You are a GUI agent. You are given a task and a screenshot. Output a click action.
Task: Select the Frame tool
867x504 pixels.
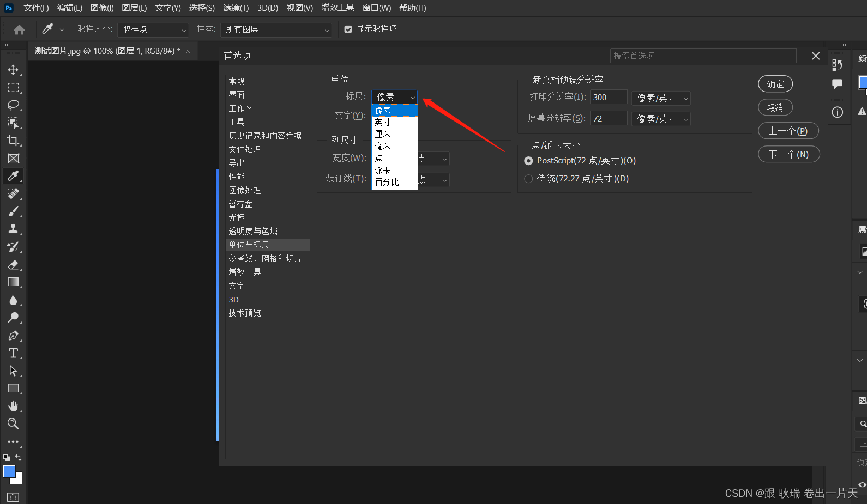13,158
